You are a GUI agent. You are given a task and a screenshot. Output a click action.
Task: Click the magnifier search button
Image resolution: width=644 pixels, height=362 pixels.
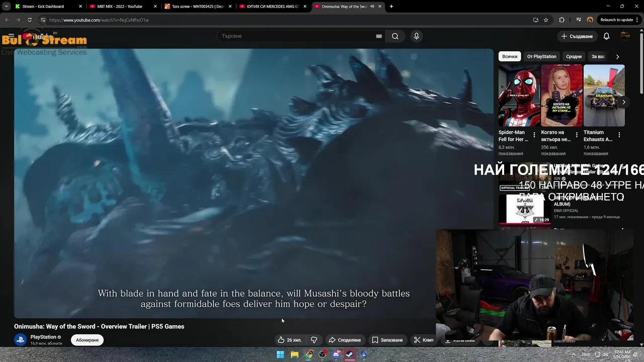tap(395, 36)
